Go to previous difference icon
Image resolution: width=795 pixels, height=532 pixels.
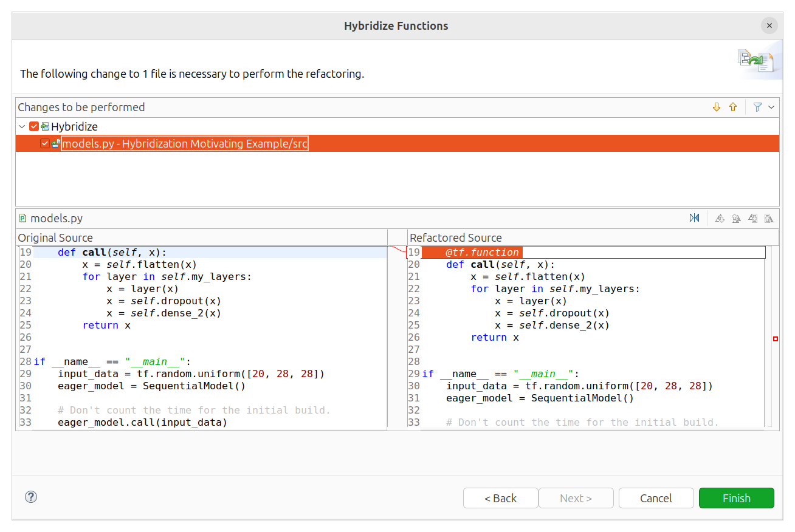pyautogui.click(x=736, y=218)
